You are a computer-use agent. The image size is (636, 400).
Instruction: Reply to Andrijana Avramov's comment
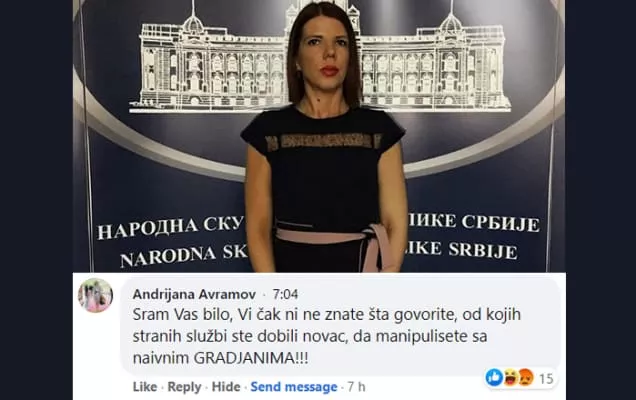tap(184, 387)
